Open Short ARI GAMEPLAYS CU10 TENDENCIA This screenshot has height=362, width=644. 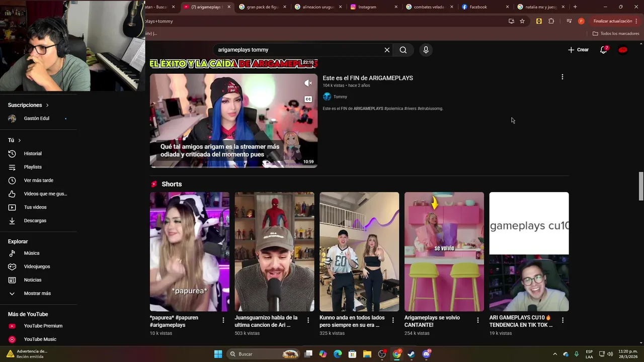[x=529, y=251]
